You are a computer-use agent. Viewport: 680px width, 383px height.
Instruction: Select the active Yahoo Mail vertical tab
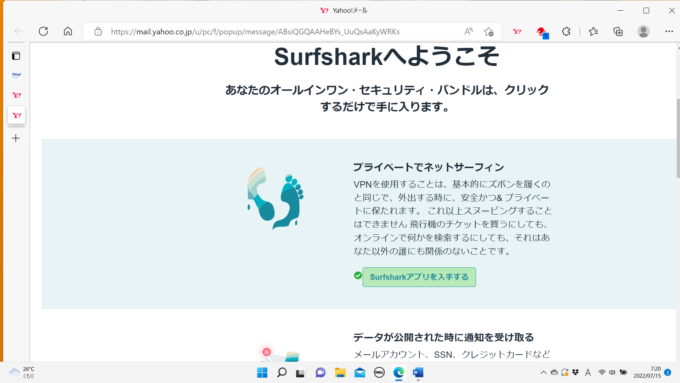coord(16,115)
